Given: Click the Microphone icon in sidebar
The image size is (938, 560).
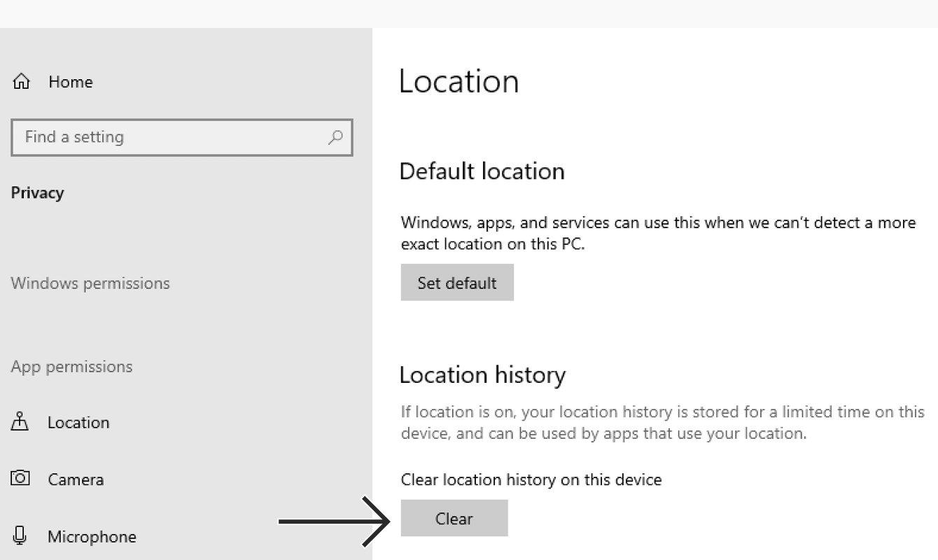Looking at the screenshot, I should point(20,536).
